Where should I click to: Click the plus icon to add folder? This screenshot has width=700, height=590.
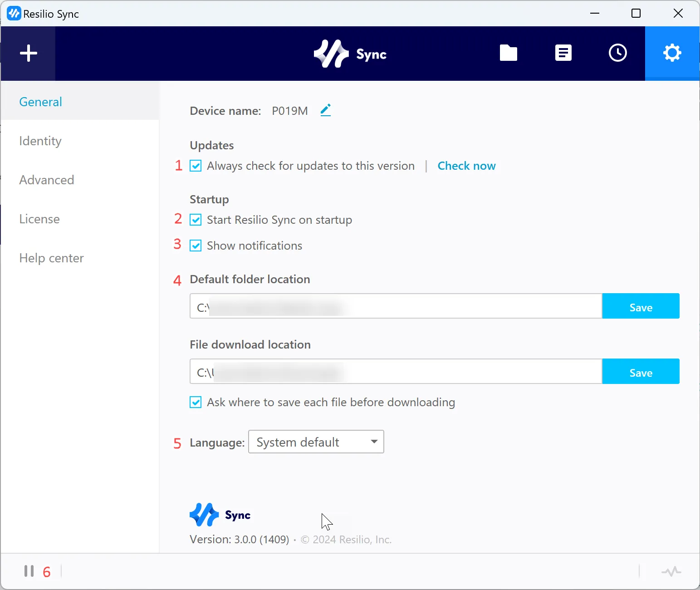coord(28,53)
